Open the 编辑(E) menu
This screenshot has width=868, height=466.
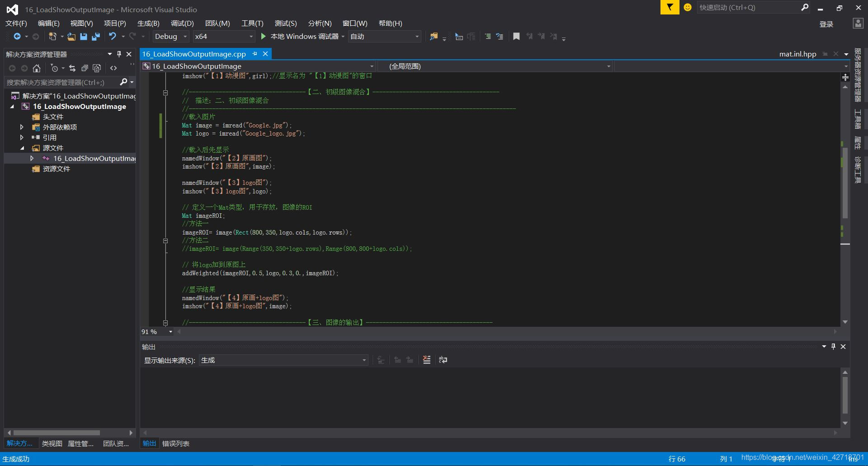pyautogui.click(x=49, y=23)
